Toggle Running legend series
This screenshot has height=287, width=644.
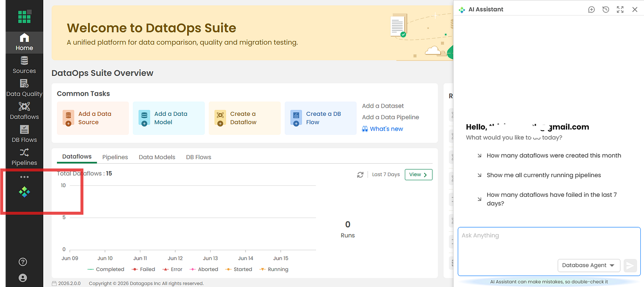pos(274,270)
